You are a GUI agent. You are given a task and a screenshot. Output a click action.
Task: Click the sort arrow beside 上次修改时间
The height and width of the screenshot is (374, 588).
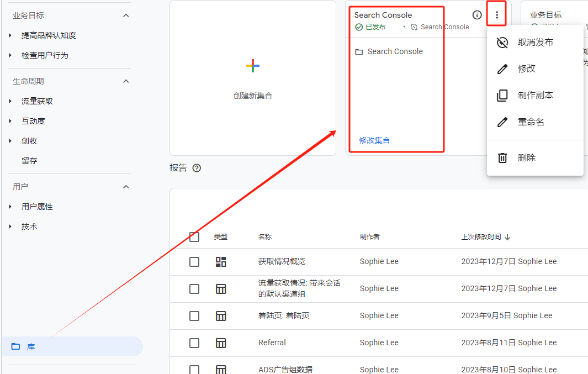[x=507, y=237]
